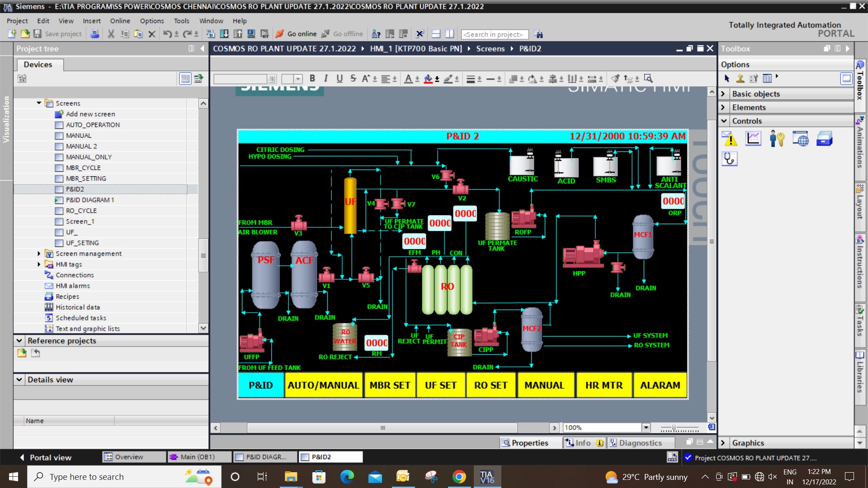The image size is (868, 488).
Task: Select the System diagnostics view icon
Action: pyautogui.click(x=730, y=159)
